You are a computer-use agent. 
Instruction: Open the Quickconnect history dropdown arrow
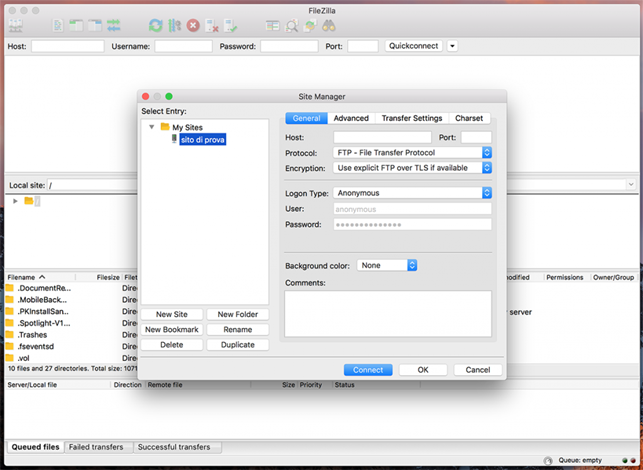click(452, 46)
